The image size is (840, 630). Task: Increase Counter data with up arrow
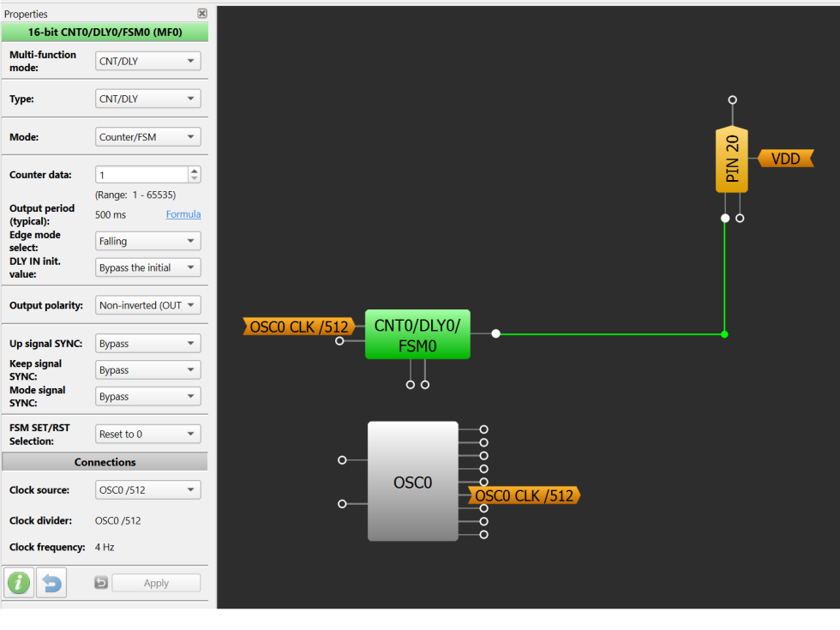pos(195,171)
